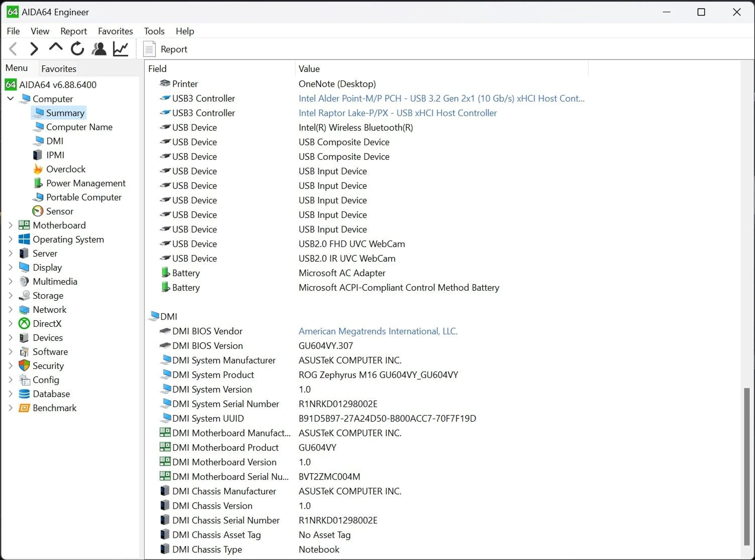Click the IPMI server icon
This screenshot has height=560, width=755.
(37, 155)
